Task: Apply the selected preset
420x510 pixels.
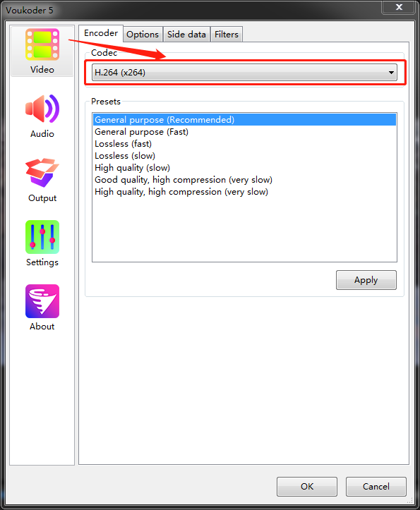Action: pos(366,280)
